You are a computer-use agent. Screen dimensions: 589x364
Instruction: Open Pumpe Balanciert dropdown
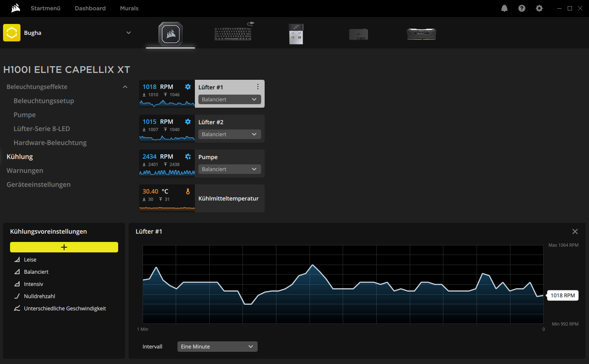point(230,169)
